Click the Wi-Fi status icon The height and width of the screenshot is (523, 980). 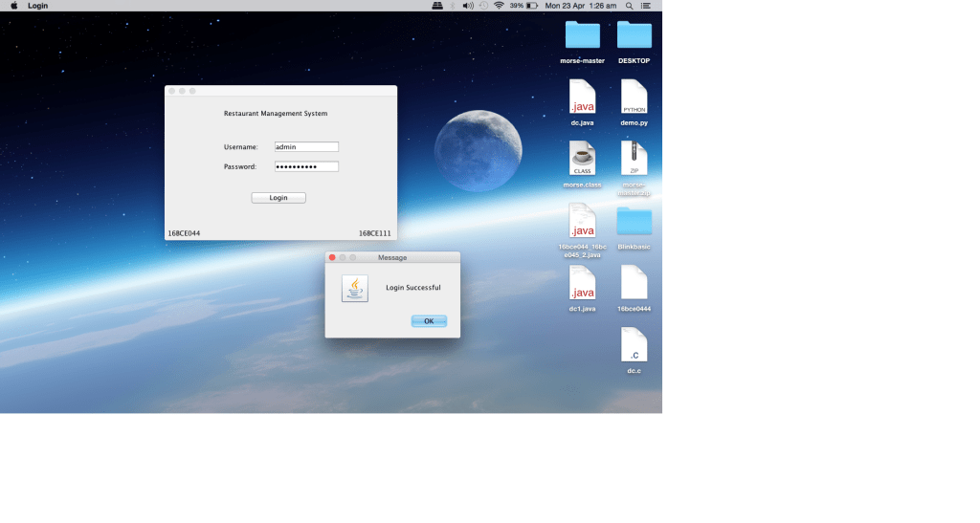499,6
